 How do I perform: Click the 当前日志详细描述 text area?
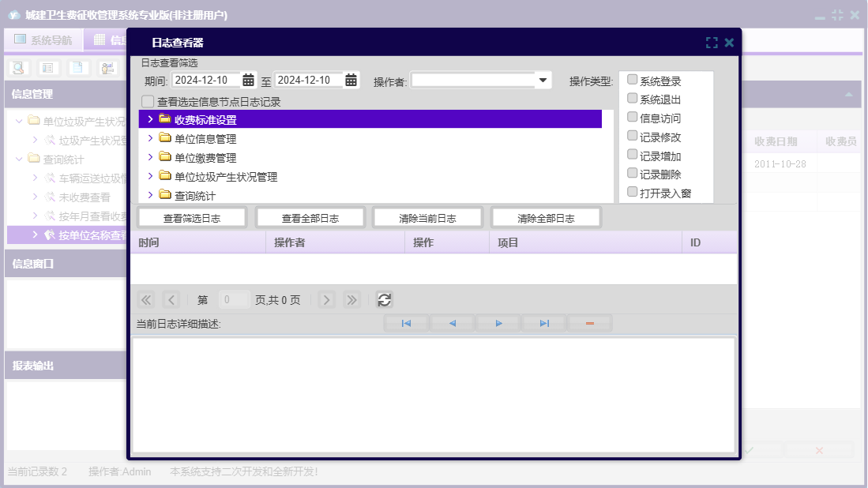[433, 395]
